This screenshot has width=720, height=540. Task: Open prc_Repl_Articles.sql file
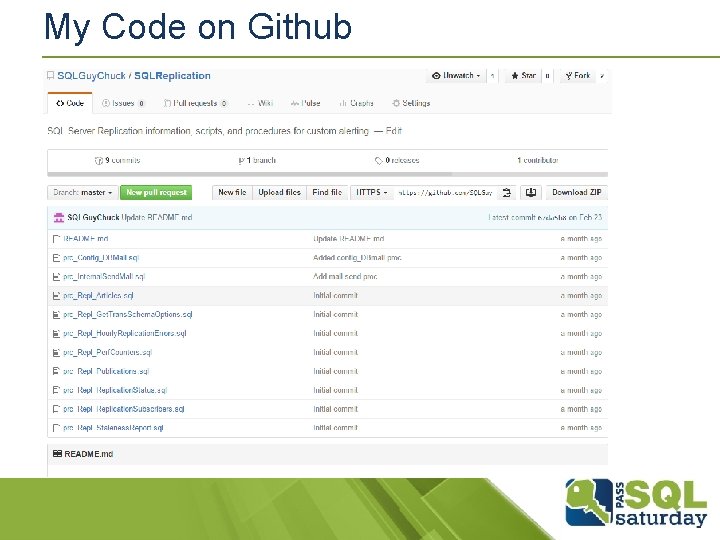(x=98, y=295)
